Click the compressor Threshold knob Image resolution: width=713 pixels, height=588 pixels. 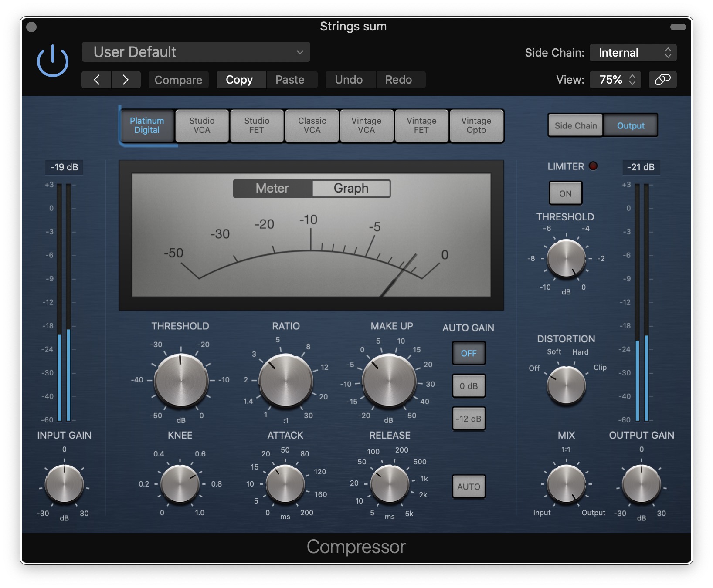click(181, 380)
